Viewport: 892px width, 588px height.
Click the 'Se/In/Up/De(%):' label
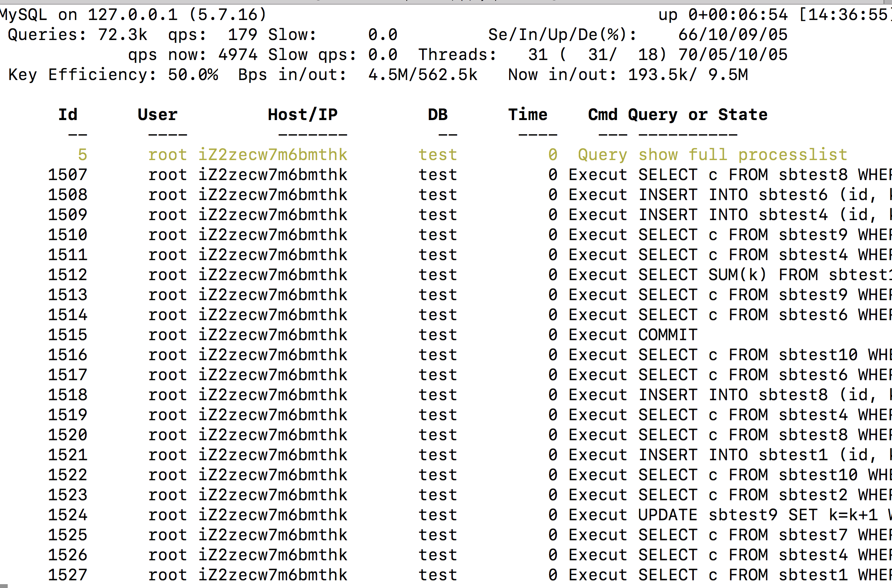(563, 35)
